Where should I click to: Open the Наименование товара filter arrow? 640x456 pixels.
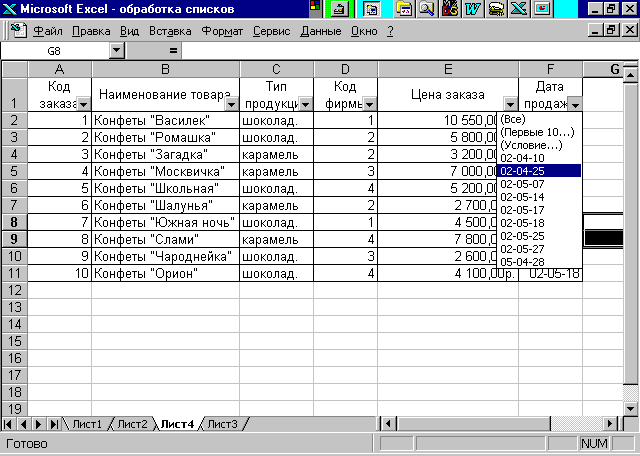(x=231, y=105)
